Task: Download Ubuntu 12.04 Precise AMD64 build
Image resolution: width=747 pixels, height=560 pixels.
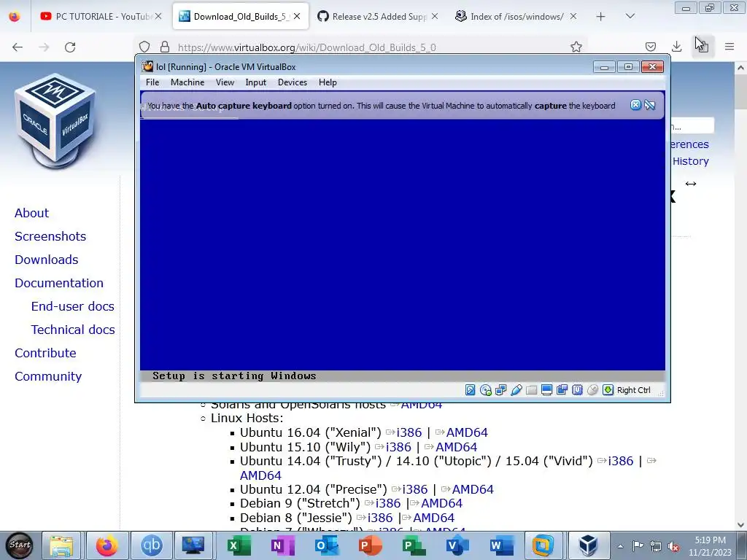Action: (473, 489)
